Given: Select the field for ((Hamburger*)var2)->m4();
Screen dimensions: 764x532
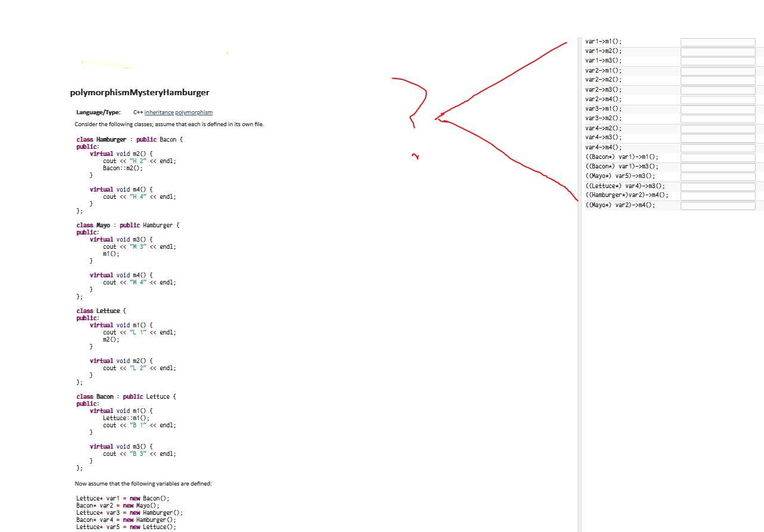Looking at the screenshot, I should click(718, 195).
